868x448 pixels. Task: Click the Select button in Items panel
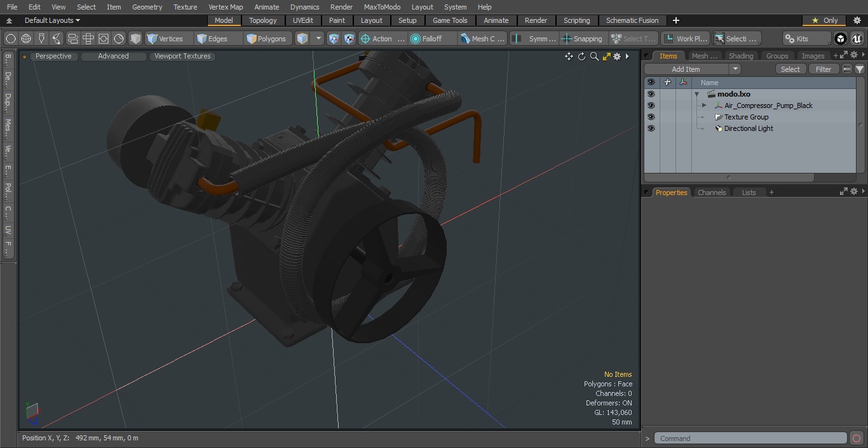790,69
